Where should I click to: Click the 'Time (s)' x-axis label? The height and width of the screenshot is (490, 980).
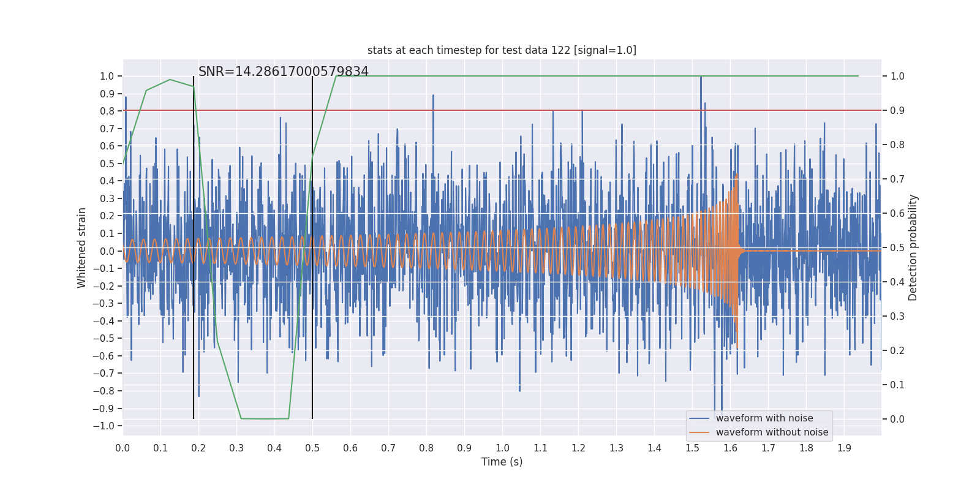(x=502, y=462)
